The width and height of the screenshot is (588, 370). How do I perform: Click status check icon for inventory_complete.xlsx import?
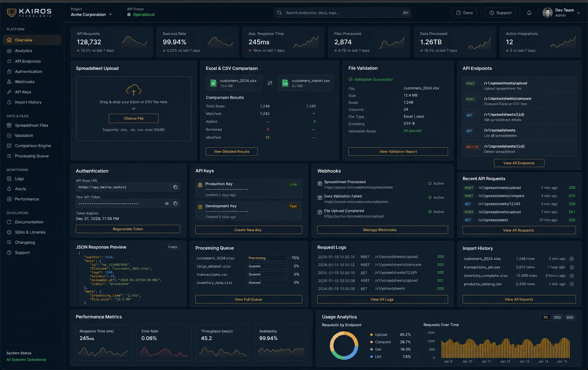(572, 275)
